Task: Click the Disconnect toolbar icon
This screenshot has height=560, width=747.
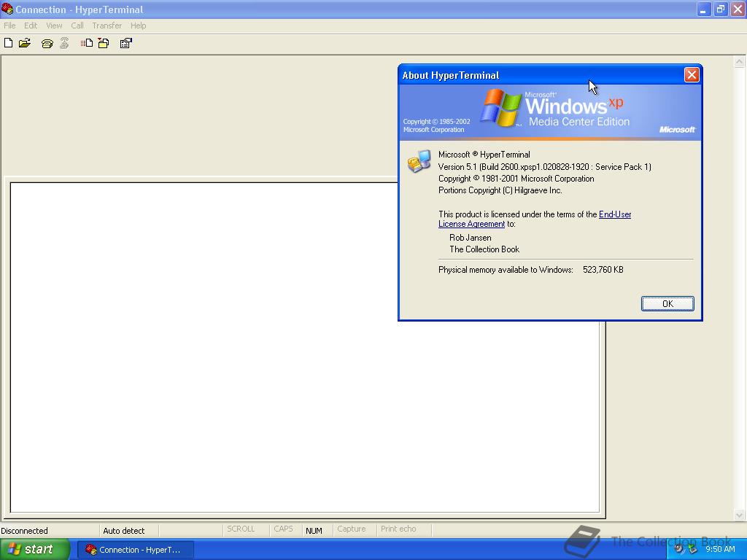Action: tap(64, 43)
